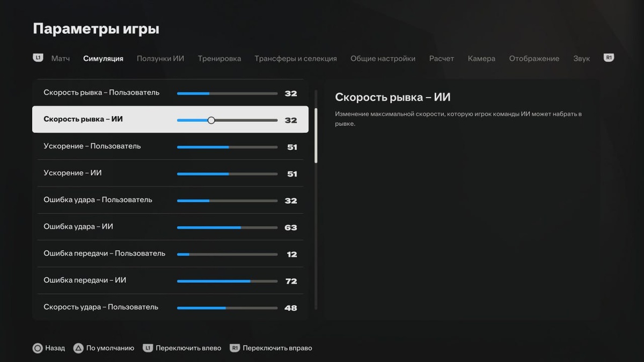Select the Ошибка удара – Пользователь label
The image size is (644, 362).
98,200
